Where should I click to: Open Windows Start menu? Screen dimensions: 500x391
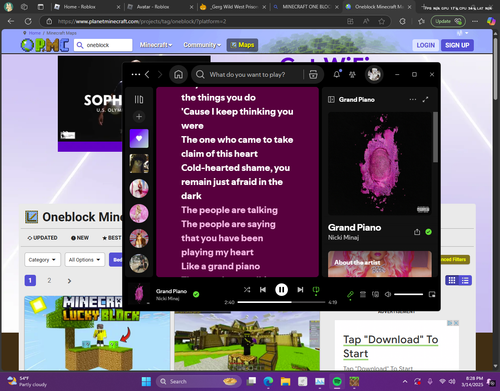146,381
